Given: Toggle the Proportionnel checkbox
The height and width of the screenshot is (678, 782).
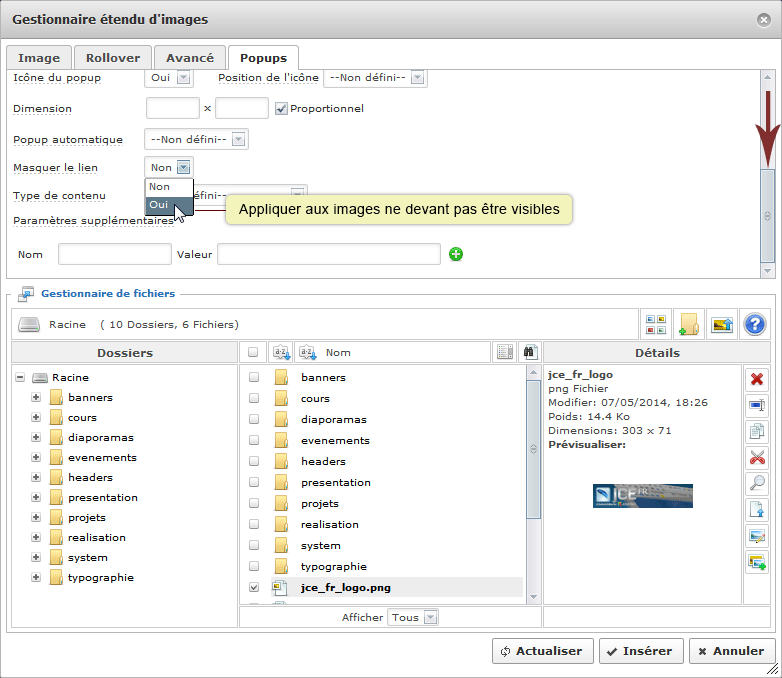Looking at the screenshot, I should pos(281,108).
